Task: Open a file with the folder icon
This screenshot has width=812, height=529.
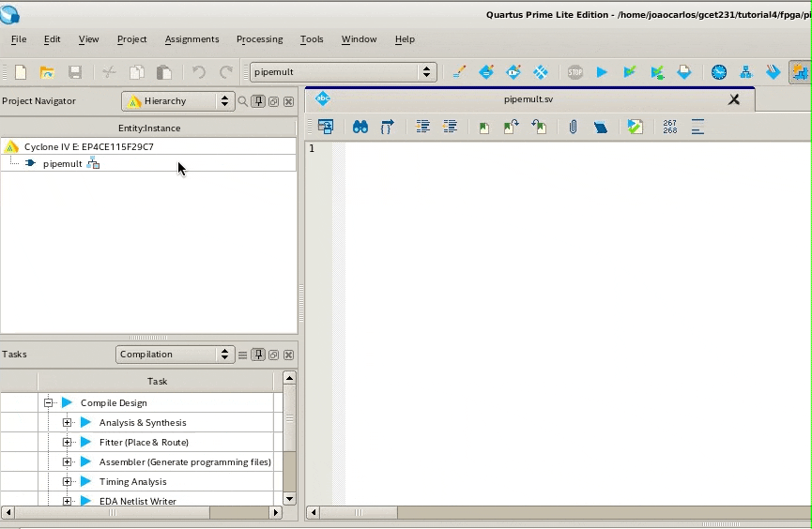Action: [x=47, y=72]
